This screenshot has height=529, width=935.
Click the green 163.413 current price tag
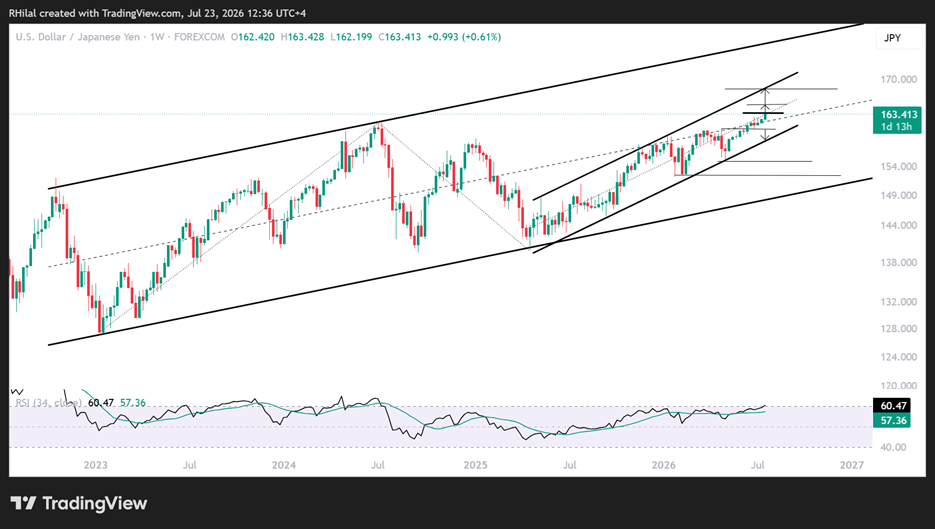point(897,120)
